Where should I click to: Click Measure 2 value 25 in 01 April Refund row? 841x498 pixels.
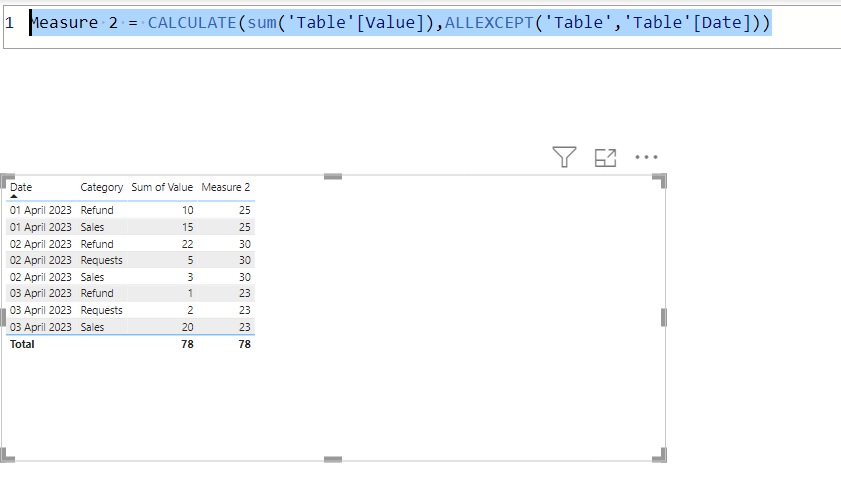click(x=245, y=210)
